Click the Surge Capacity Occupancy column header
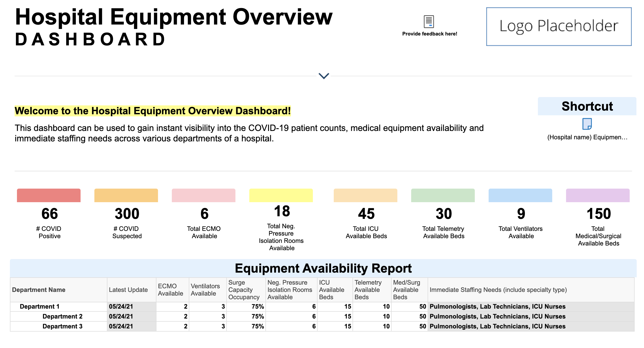This screenshot has width=644, height=348. 244,290
